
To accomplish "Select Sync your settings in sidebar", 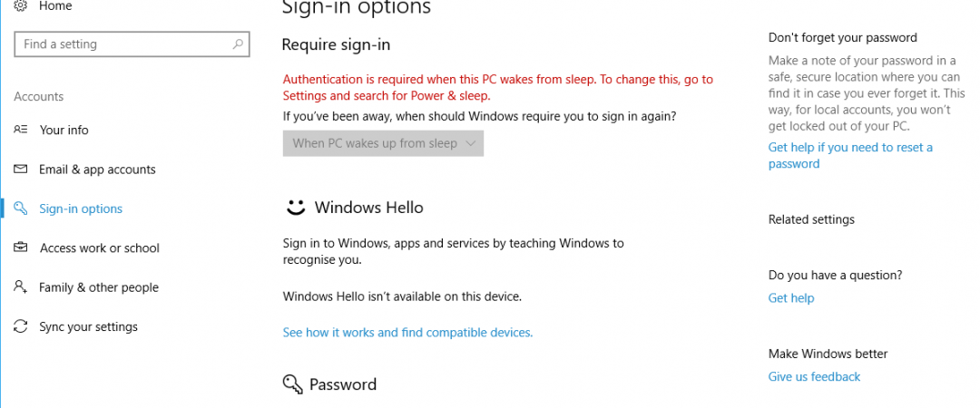I will click(88, 326).
